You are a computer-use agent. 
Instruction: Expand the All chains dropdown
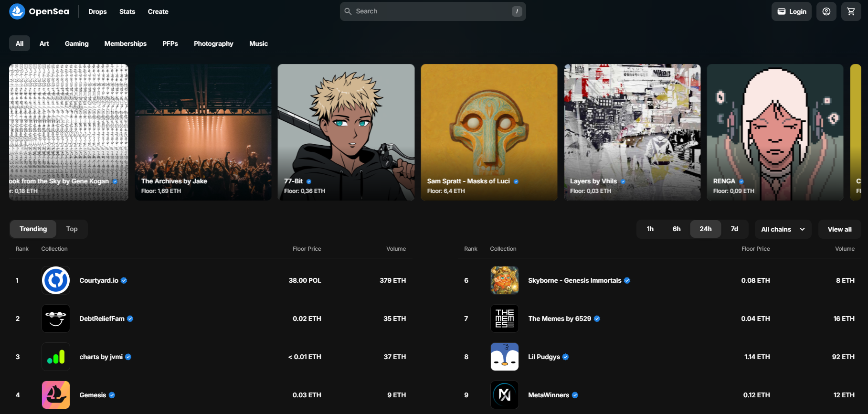pos(783,229)
